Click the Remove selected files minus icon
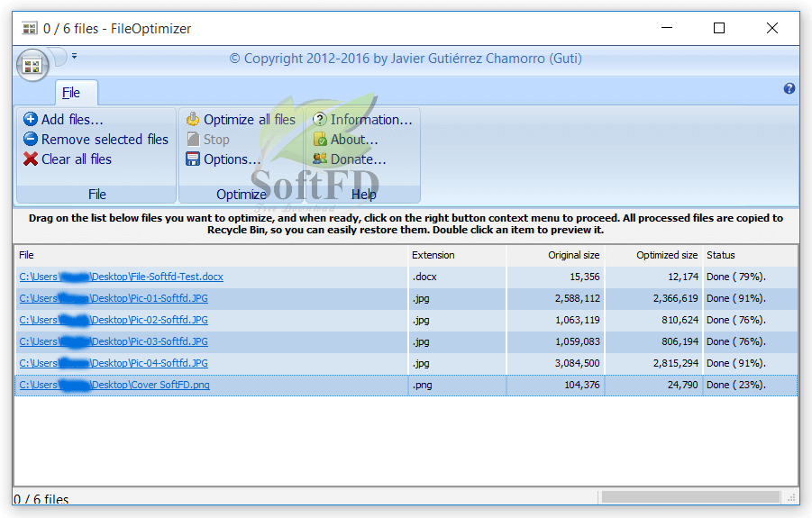812x518 pixels. (x=31, y=139)
